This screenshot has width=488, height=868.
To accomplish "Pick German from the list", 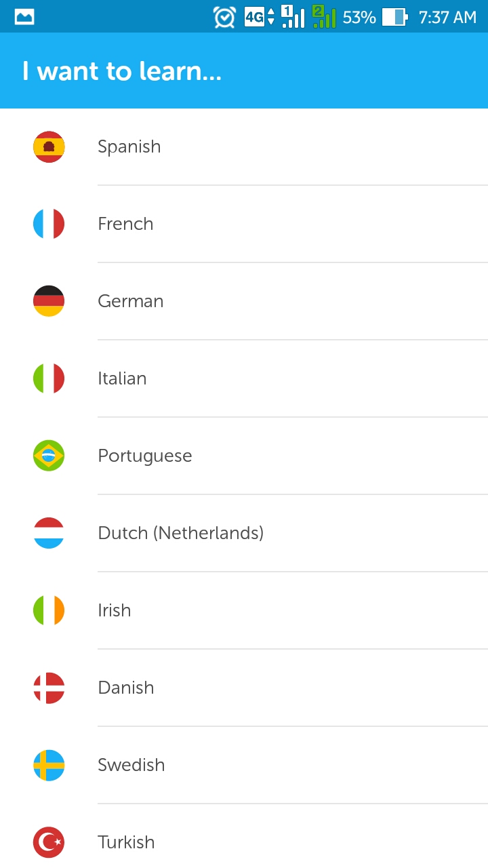I will tap(131, 301).
